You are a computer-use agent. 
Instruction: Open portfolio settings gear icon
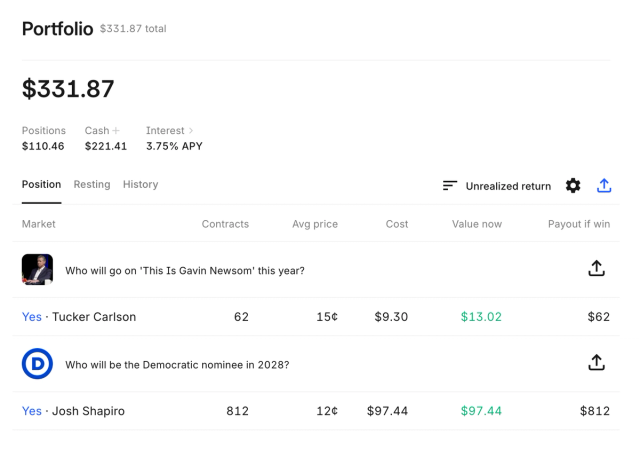[573, 186]
